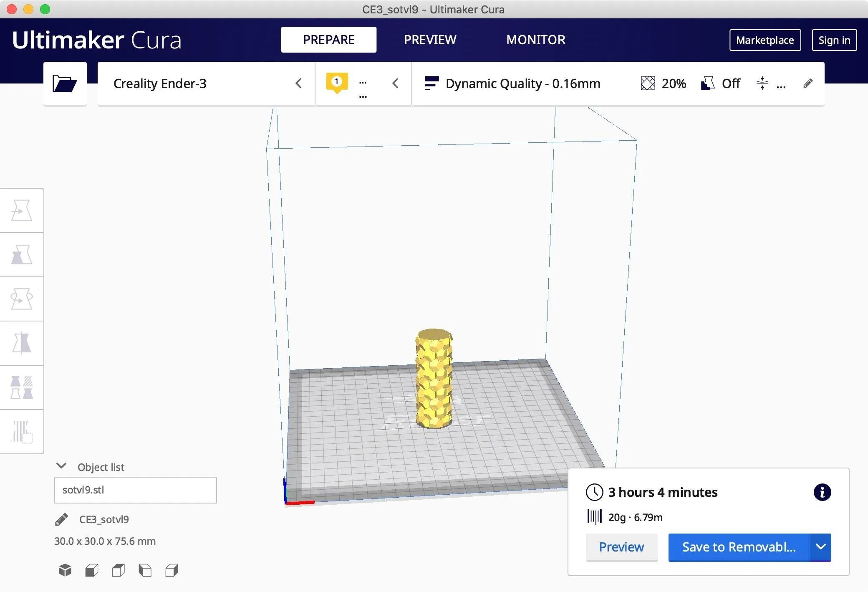Switch to right side view icon
The height and width of the screenshot is (592, 868).
point(172,570)
